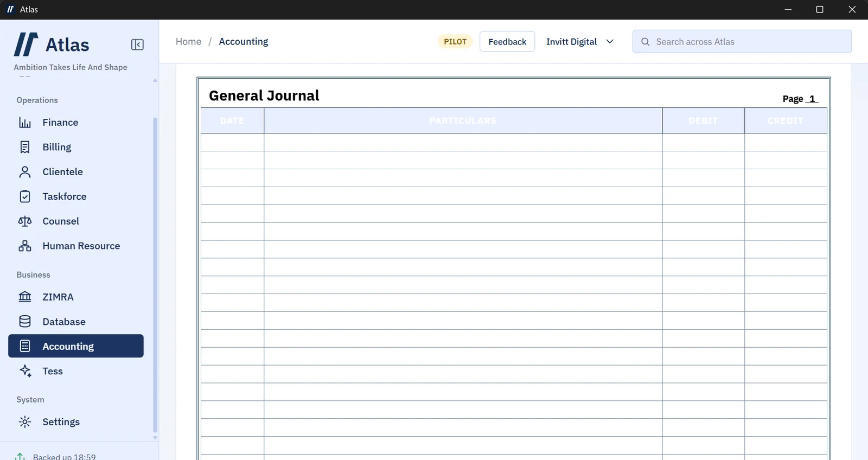Open the Feedback button
Image resolution: width=868 pixels, height=460 pixels.
[507, 42]
